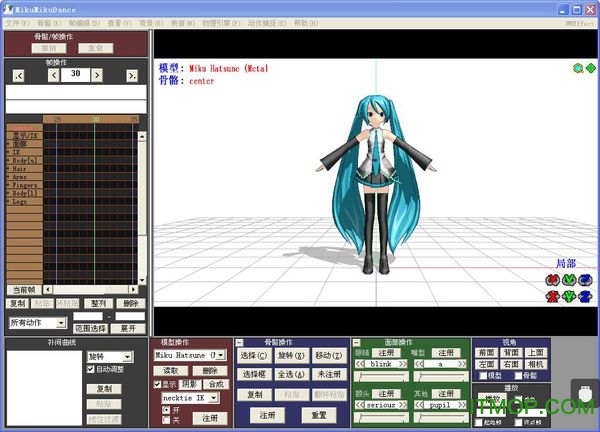The width and height of the screenshot is (600, 432).
Task: Click the red X move handle icon
Action: click(x=552, y=296)
